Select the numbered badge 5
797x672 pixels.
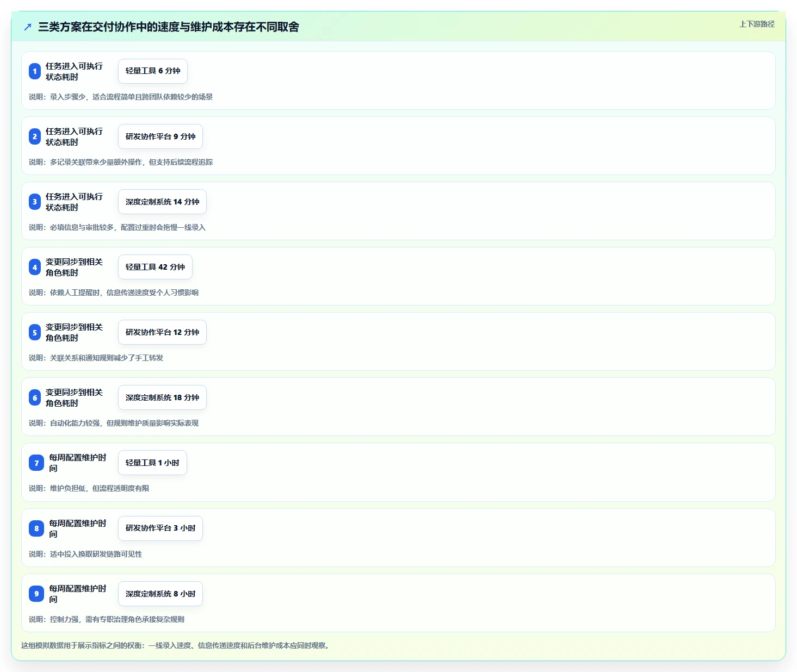(x=35, y=332)
